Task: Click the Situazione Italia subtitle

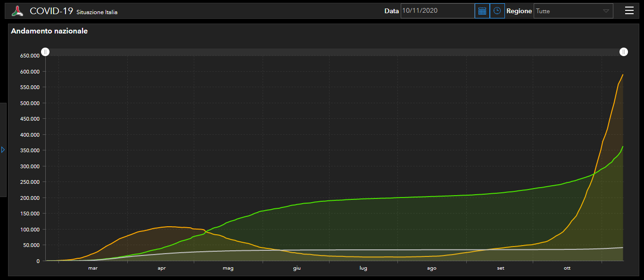Action: click(97, 12)
